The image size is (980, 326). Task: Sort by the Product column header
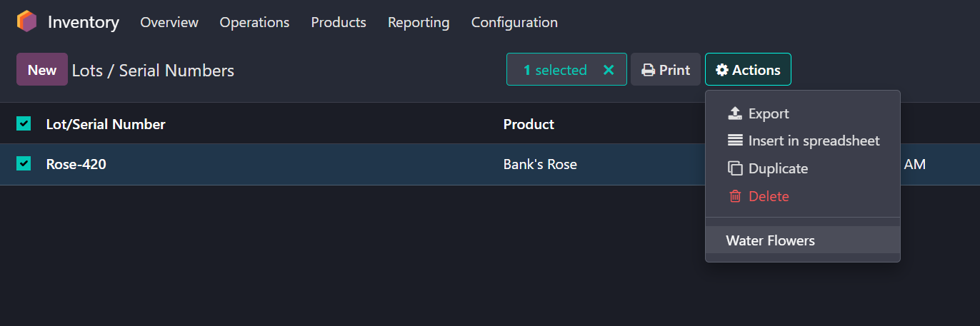[529, 124]
